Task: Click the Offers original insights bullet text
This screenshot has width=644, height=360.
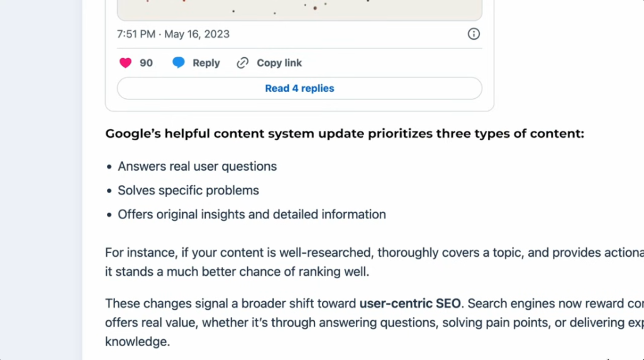Action: 252,215
